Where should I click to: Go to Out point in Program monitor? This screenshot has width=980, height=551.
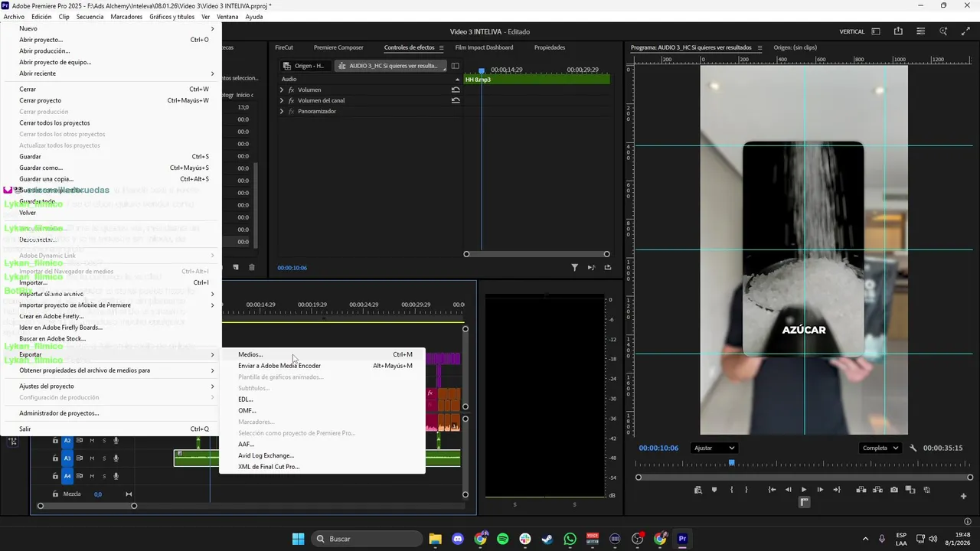pyautogui.click(x=837, y=490)
